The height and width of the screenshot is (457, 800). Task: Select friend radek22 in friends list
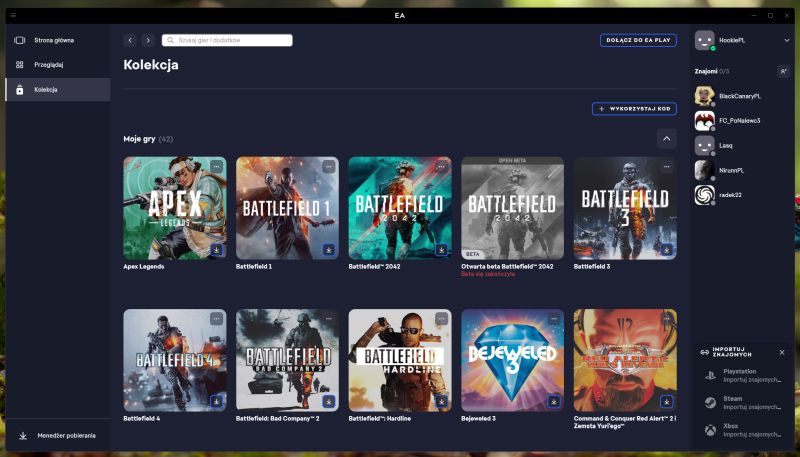coord(742,195)
